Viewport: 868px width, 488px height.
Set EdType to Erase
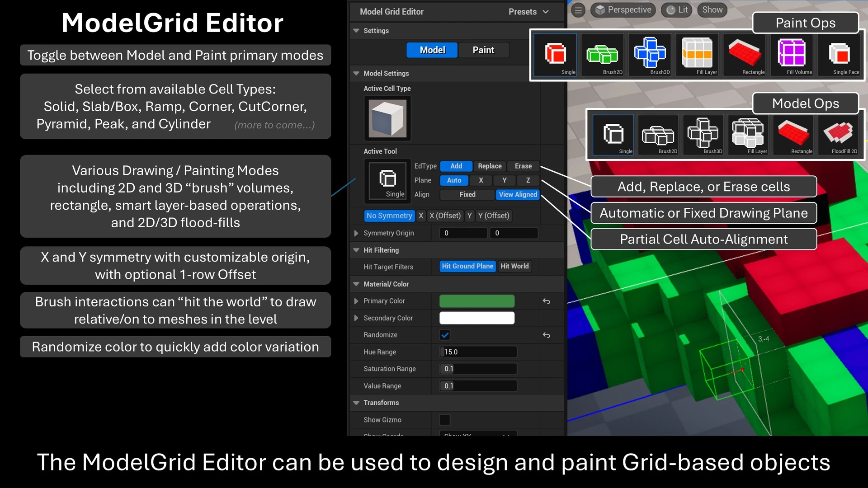click(523, 166)
